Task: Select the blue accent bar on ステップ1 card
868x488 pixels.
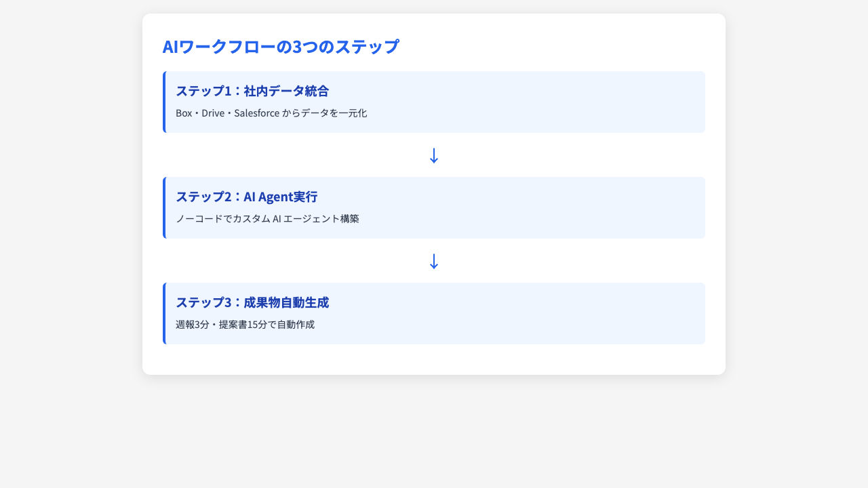Action: pyautogui.click(x=165, y=102)
